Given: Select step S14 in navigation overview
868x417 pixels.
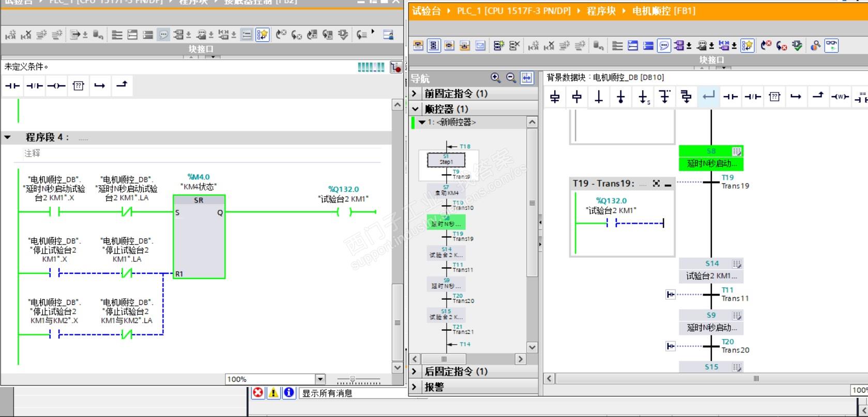Looking at the screenshot, I should tap(446, 253).
